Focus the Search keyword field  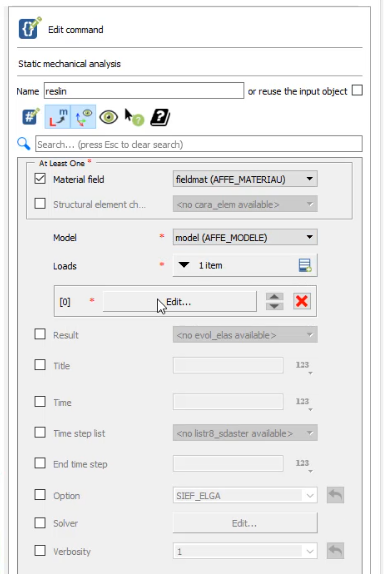tap(199, 144)
